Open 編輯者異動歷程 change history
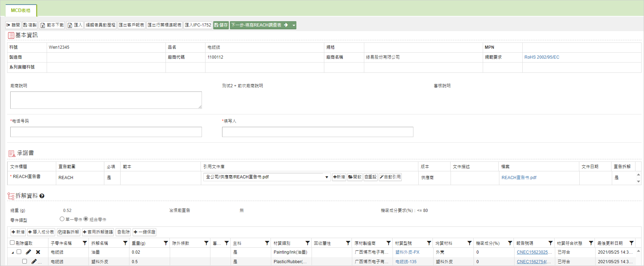Viewport: 644px width, 266px height. point(100,25)
